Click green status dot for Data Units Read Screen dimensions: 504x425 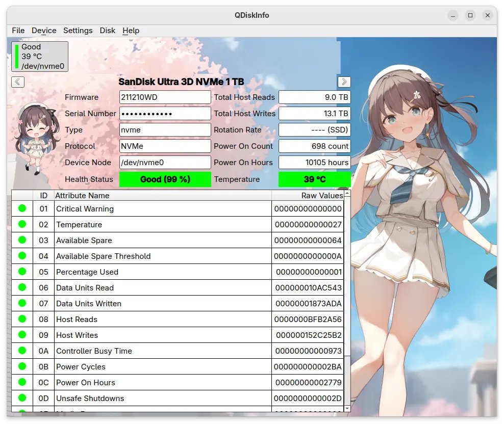coord(22,287)
